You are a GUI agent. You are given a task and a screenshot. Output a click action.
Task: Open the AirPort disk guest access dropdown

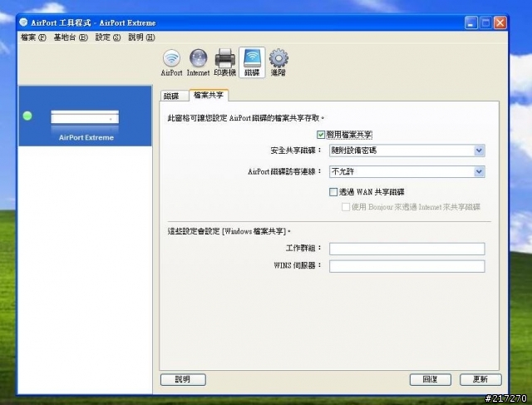[406, 171]
